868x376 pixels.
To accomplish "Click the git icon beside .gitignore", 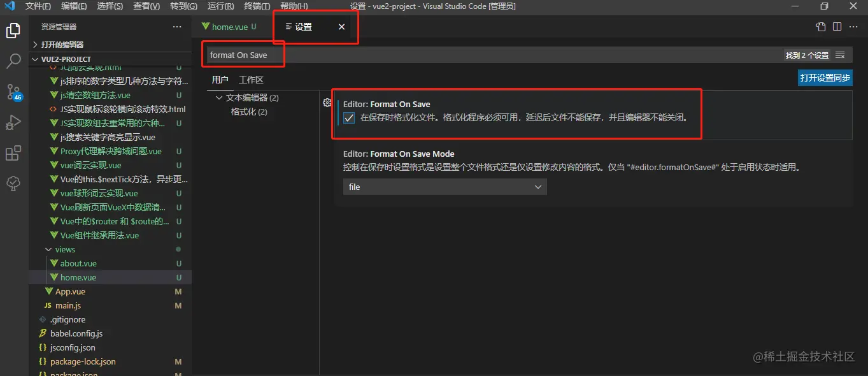I will (x=43, y=319).
